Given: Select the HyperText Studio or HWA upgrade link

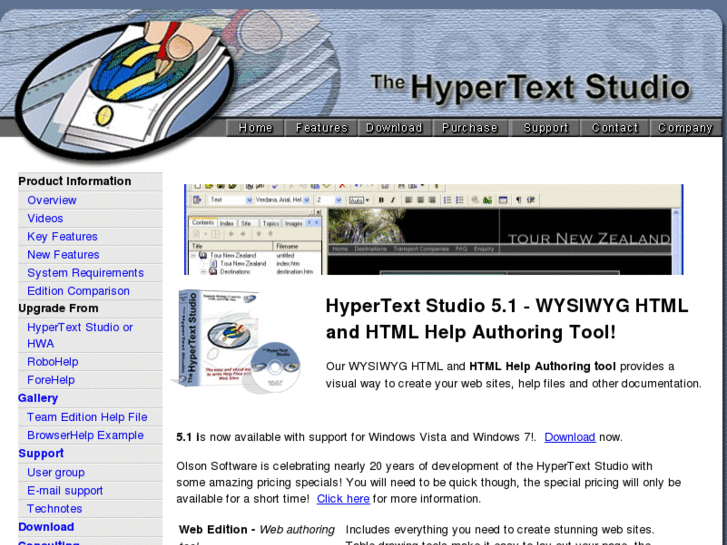Looking at the screenshot, I should 80,335.
